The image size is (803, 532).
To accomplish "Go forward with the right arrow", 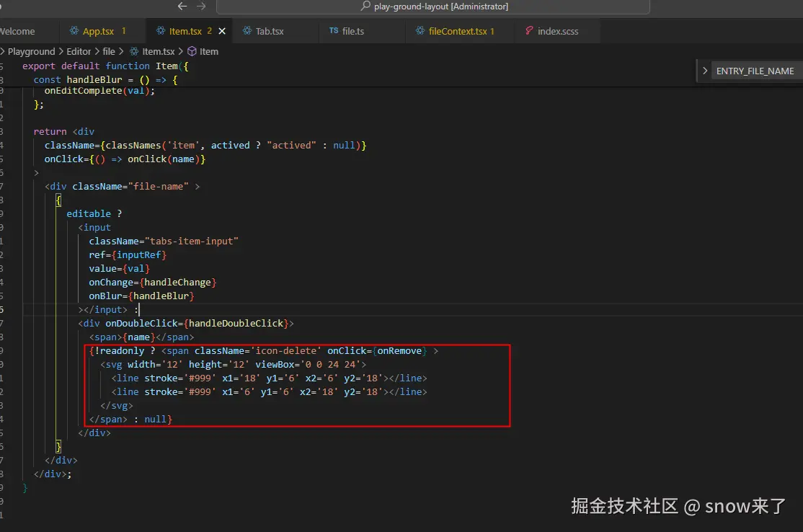I will [x=201, y=6].
